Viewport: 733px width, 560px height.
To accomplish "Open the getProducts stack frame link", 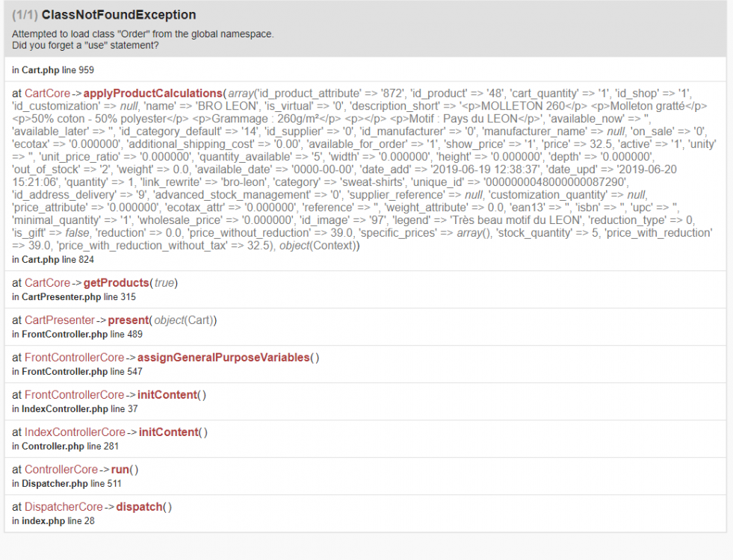I will click(x=117, y=282).
